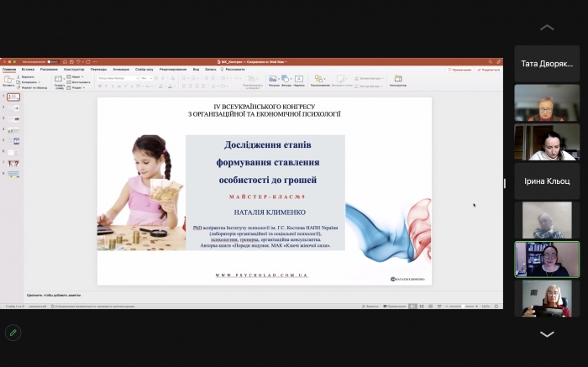Click the Arrange (Расположение) icon
588x367 pixels.
320,80
